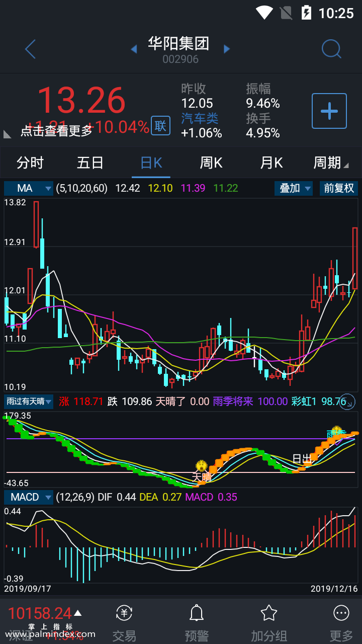Screen dimensions: 362x644
Task: Open the MACD indicator dropdown
Action: (29, 497)
